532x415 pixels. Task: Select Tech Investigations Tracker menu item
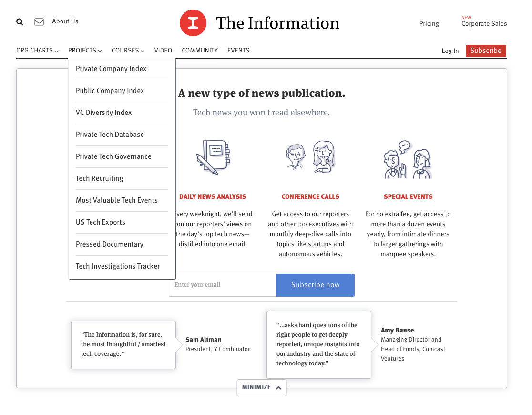click(122, 266)
